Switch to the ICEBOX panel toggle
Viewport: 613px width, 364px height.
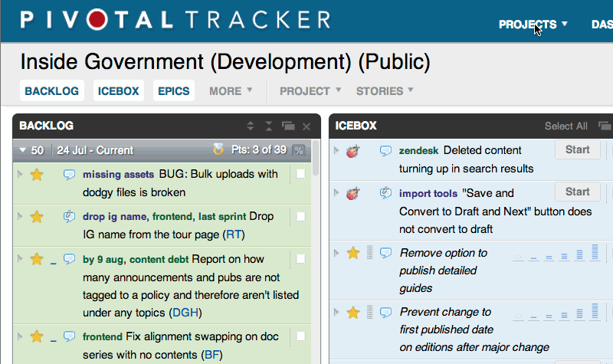pyautogui.click(x=118, y=91)
